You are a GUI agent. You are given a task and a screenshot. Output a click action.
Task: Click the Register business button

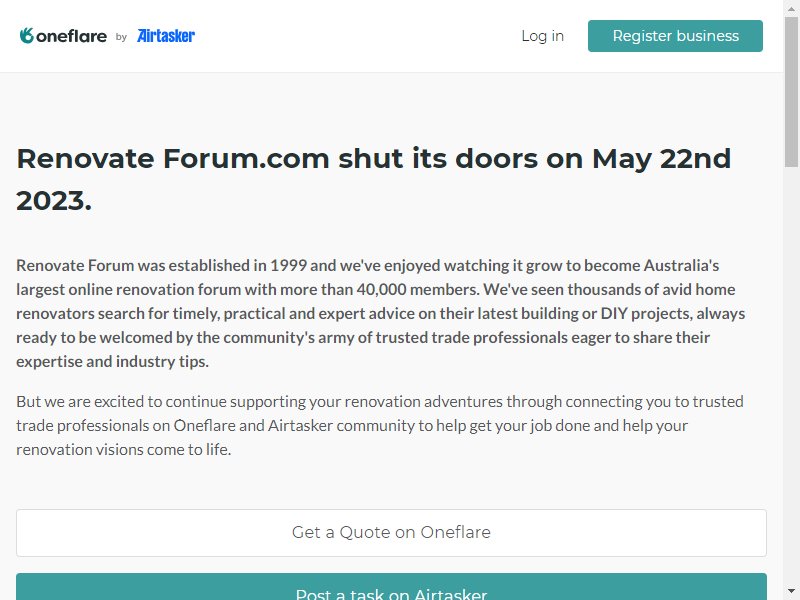[675, 36]
